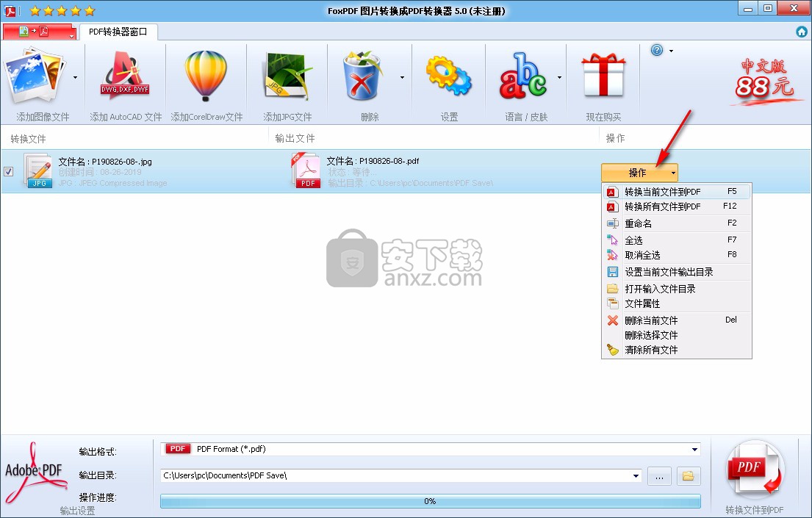The width and height of the screenshot is (812, 518).
Task: Choose 取消全选 from the menu
Action: click(677, 255)
